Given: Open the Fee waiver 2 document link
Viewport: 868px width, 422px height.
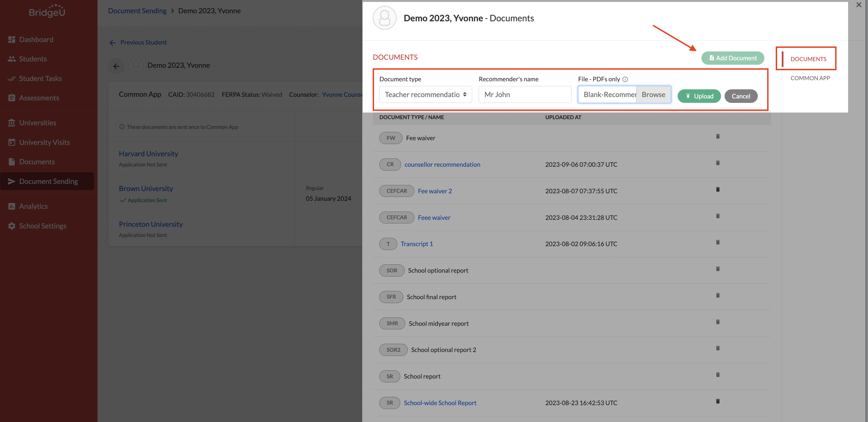Looking at the screenshot, I should pos(435,191).
